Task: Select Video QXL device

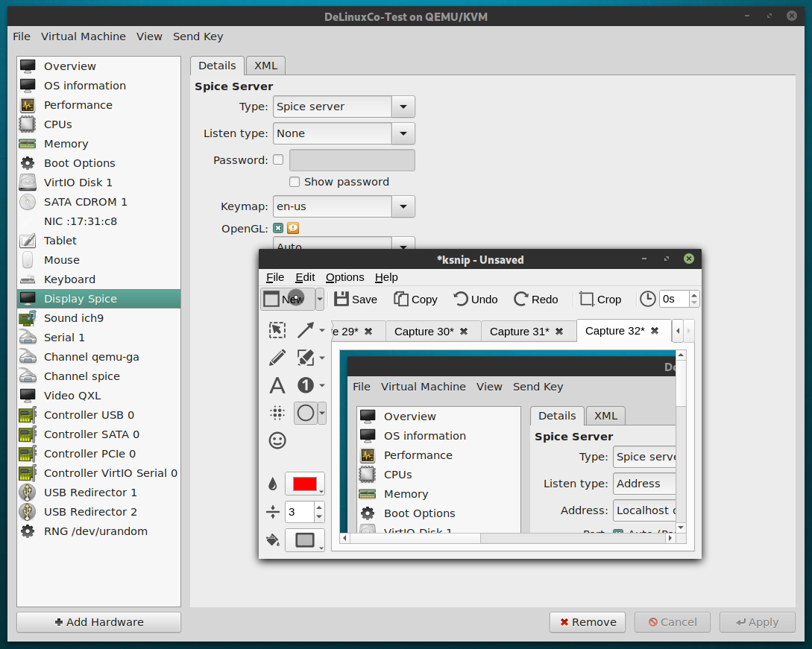Action: 98,396
